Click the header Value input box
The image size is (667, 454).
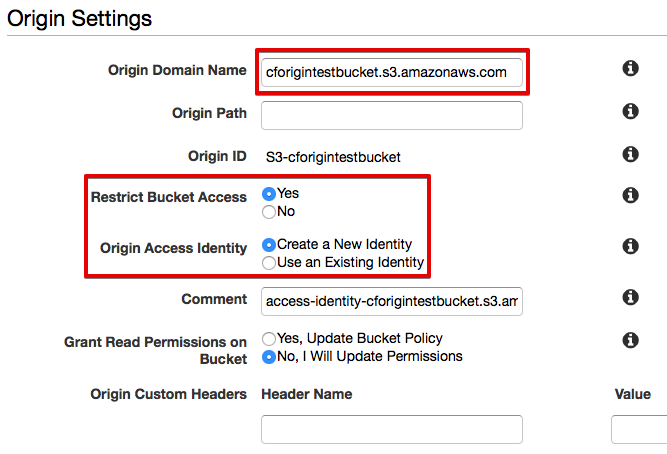[639, 429]
